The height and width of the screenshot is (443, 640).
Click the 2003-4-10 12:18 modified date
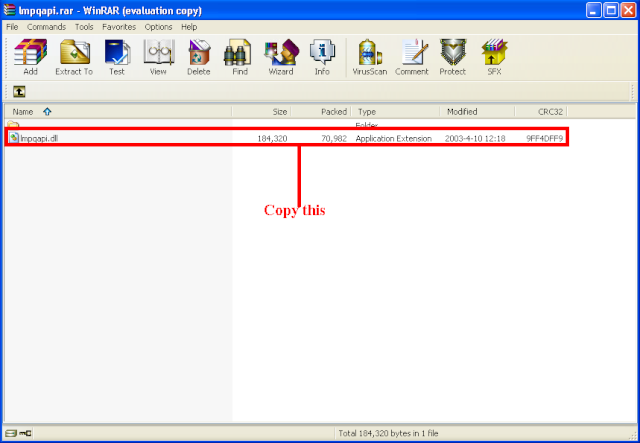click(475, 138)
